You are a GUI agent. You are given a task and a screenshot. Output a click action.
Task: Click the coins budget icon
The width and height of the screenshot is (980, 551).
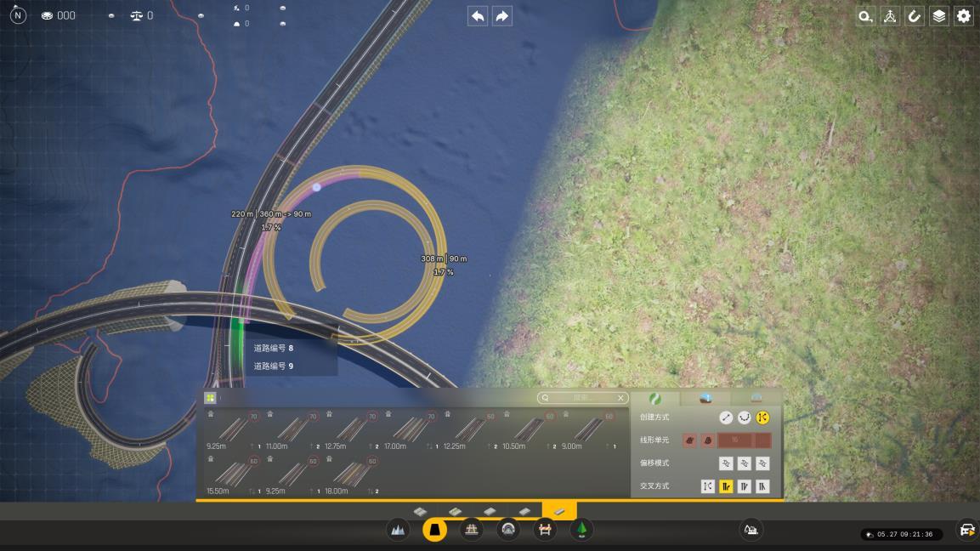pyautogui.click(x=47, y=15)
